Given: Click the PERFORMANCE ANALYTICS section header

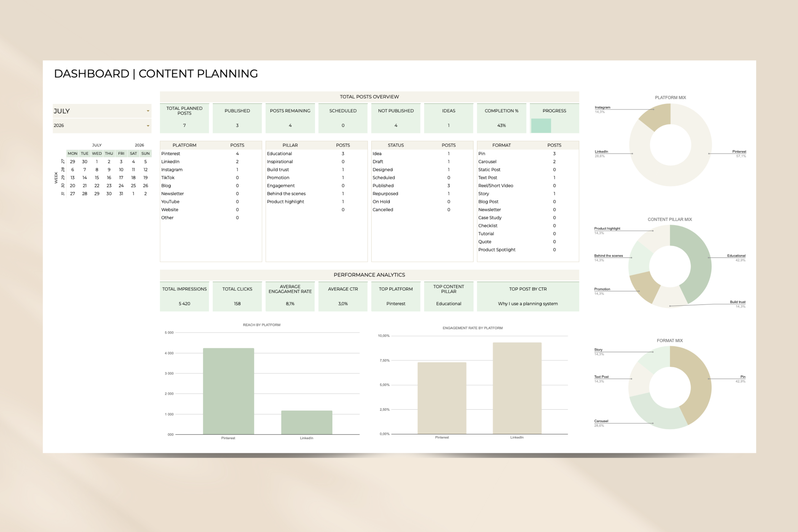Looking at the screenshot, I should (x=369, y=275).
